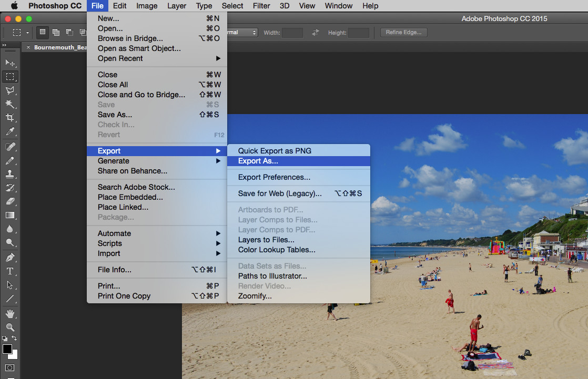The image size is (588, 379).
Task: Expand the Scripts submenu
Action: coord(157,243)
